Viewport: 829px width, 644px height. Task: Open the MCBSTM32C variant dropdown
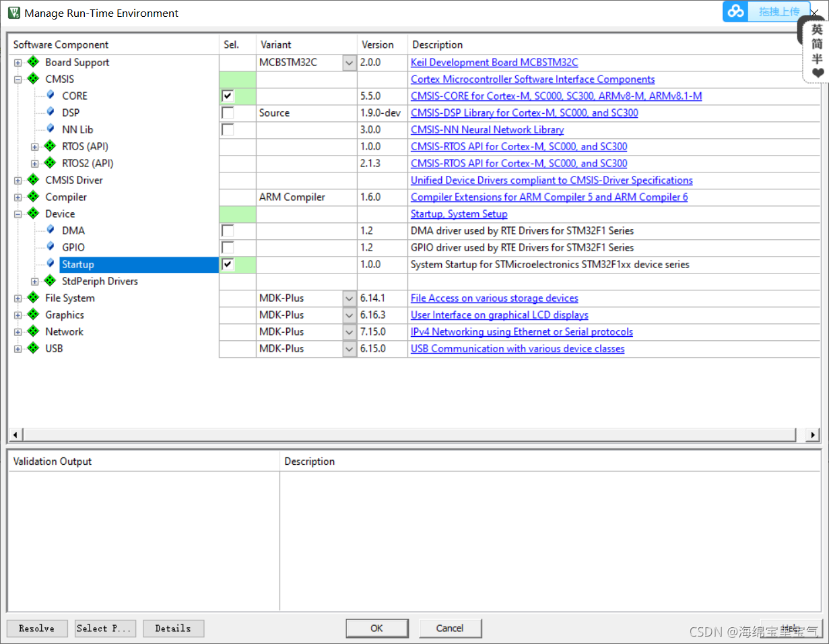(350, 63)
